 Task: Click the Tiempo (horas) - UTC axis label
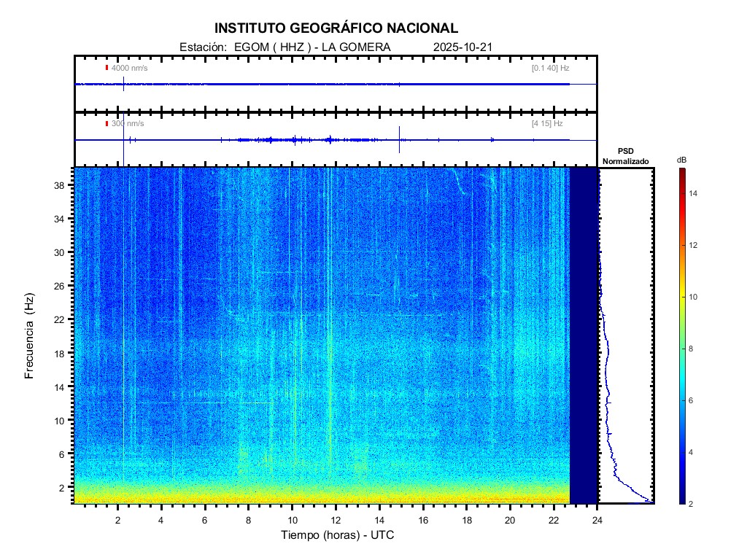(338, 536)
